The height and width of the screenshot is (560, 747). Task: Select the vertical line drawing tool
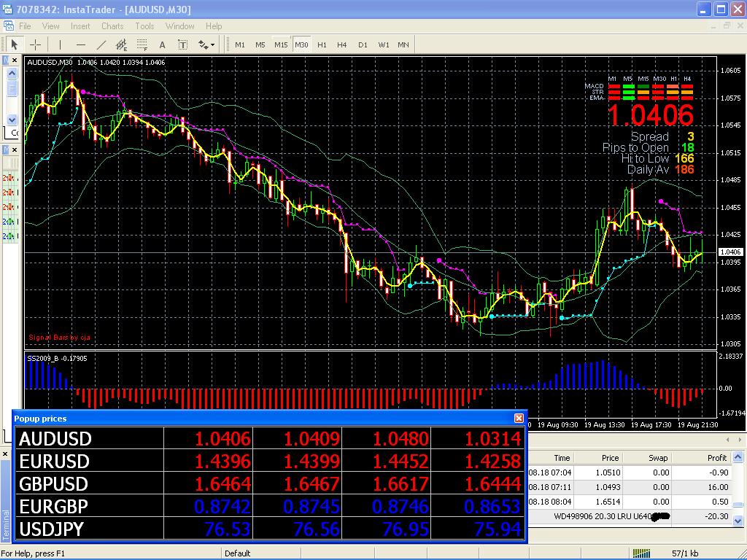[x=60, y=44]
